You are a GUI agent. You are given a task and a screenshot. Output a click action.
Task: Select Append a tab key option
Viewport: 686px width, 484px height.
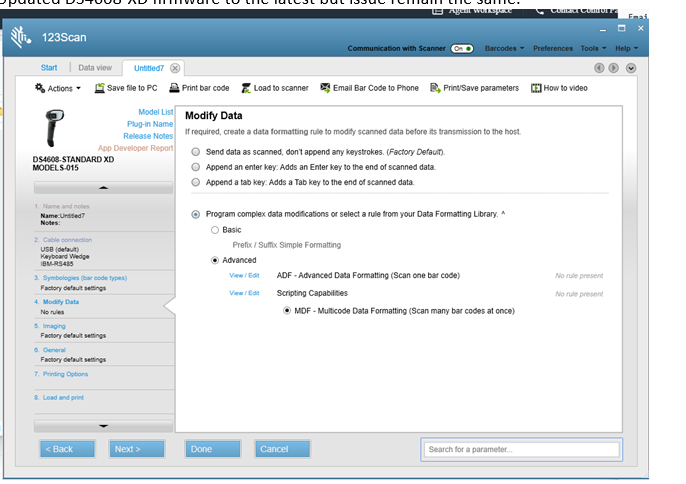coord(196,182)
